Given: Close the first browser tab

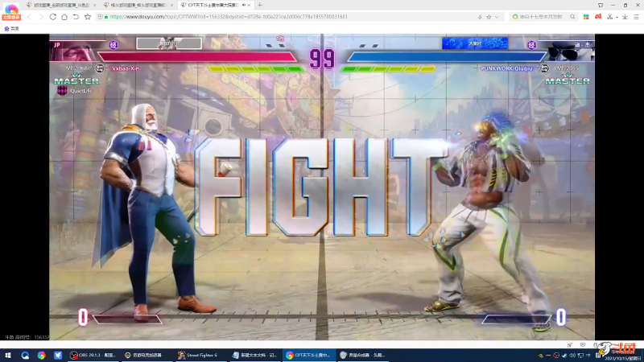Looking at the screenshot, I should pyautogui.click(x=94, y=5).
